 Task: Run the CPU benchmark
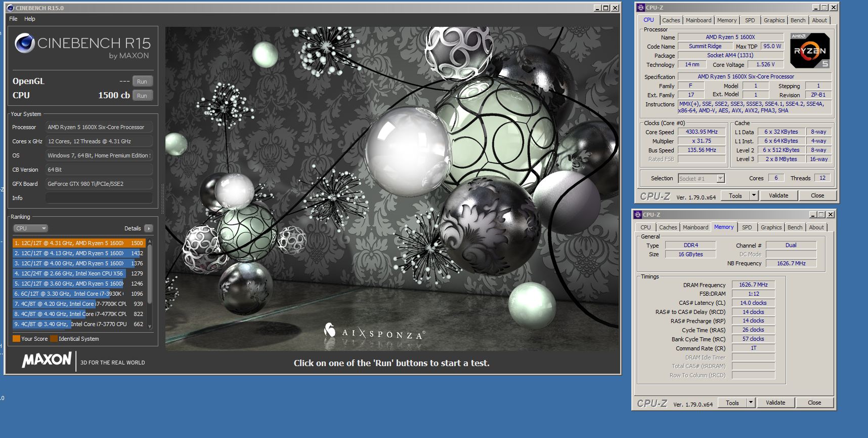[x=142, y=96]
